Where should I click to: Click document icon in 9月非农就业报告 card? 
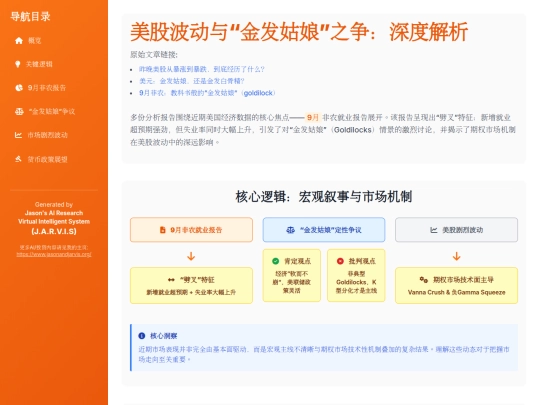(163, 230)
